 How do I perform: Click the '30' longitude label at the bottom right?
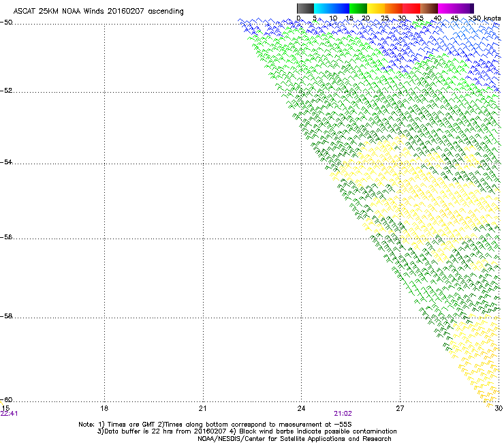(499, 408)
